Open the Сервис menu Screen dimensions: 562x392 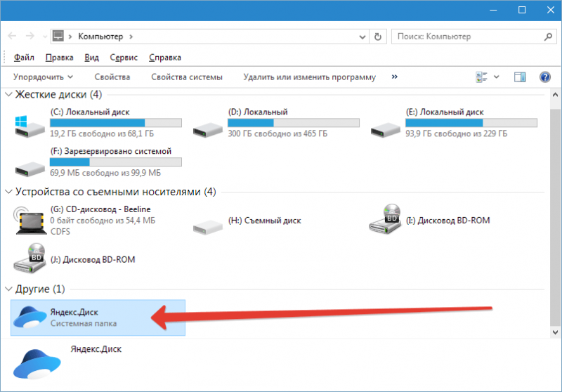click(124, 58)
